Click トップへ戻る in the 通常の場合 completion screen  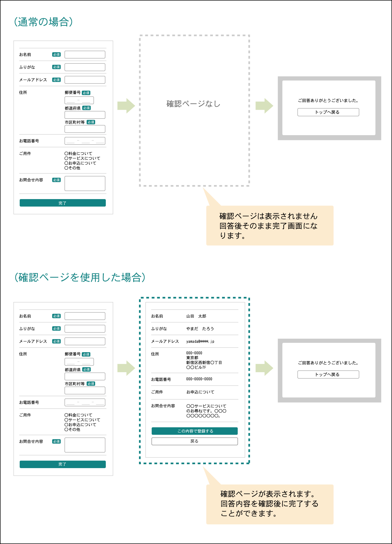(x=328, y=112)
